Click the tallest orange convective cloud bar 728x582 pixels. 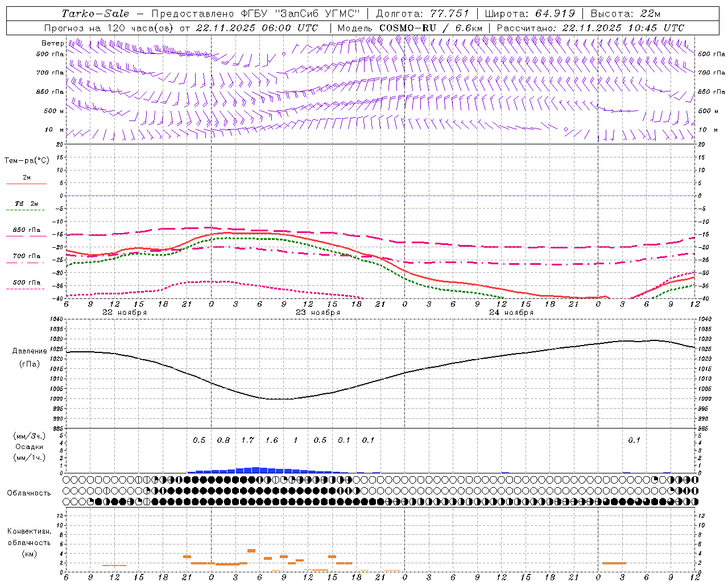point(251,550)
